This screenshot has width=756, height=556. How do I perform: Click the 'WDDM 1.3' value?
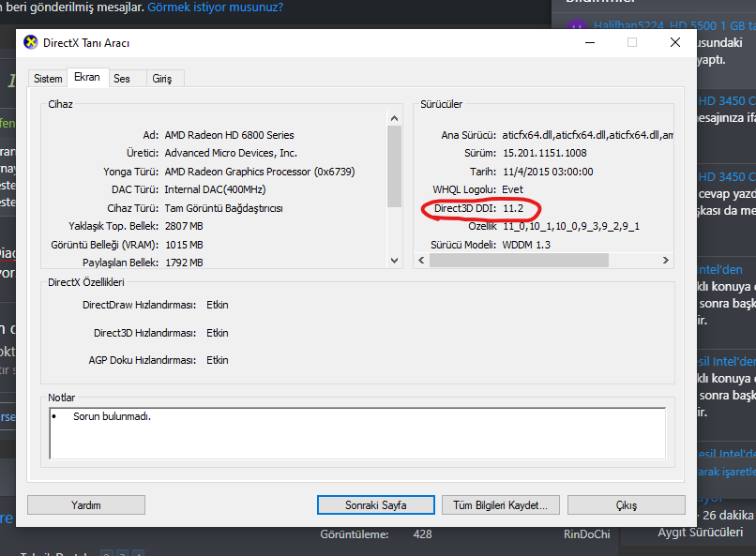click(526, 245)
